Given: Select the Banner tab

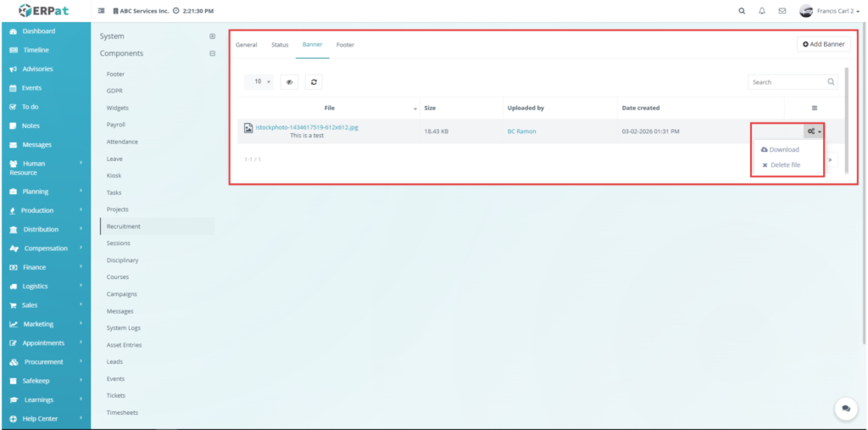Looking at the screenshot, I should click(x=312, y=44).
